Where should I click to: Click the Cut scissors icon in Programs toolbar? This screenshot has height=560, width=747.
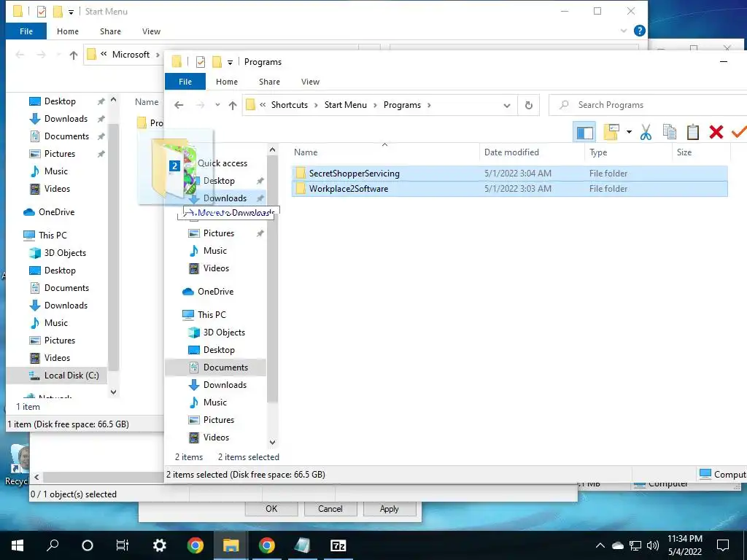pyautogui.click(x=646, y=132)
